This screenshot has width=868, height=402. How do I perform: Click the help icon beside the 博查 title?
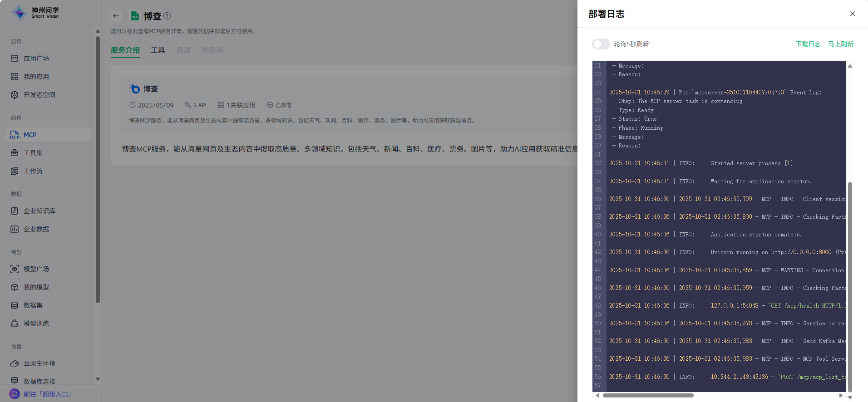(167, 16)
